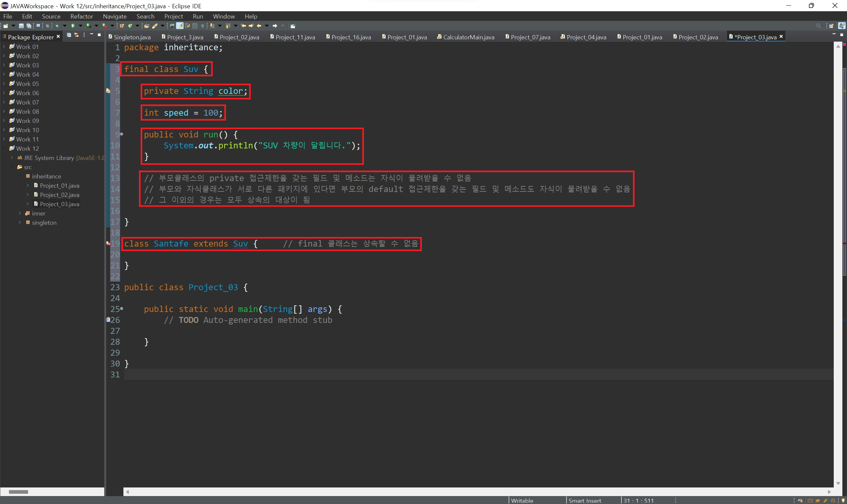Image resolution: width=847 pixels, height=504 pixels.
Task: Click the Debug bug icon
Action: click(57, 26)
